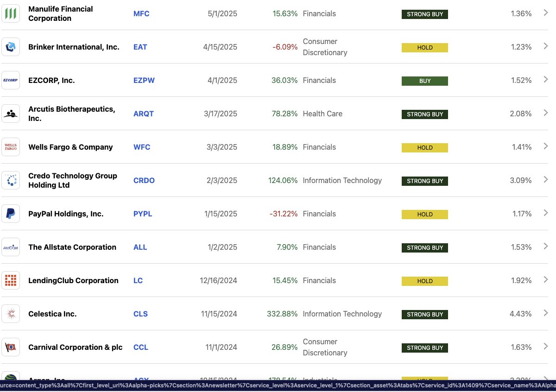Select Celestica Inc. company name
Image resolution: width=556 pixels, height=392 pixels.
pos(52,314)
